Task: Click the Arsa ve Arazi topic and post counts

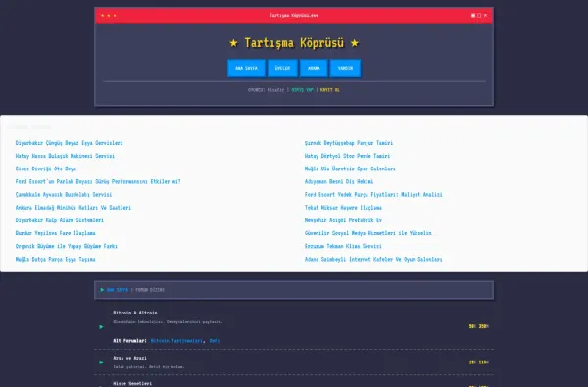Action: click(479, 363)
